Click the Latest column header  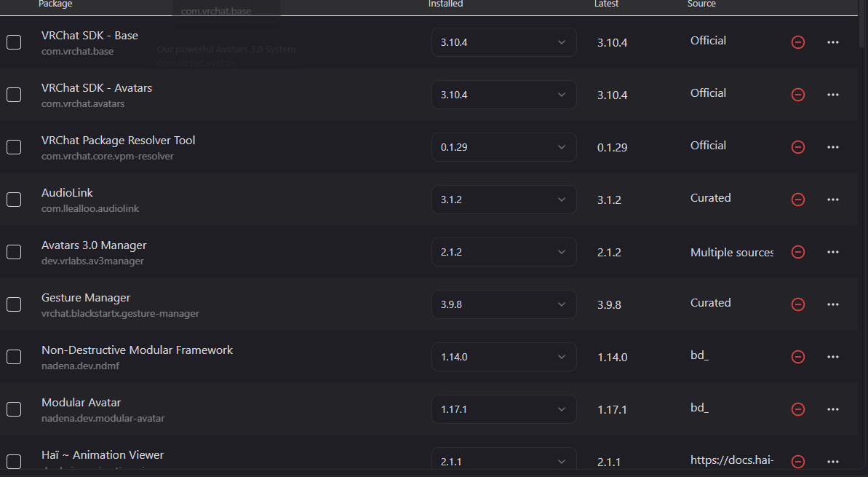(x=606, y=4)
